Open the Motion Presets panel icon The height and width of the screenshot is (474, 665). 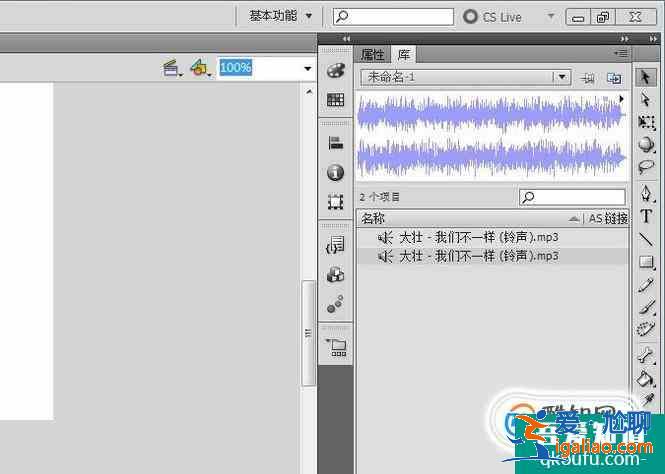(x=335, y=304)
